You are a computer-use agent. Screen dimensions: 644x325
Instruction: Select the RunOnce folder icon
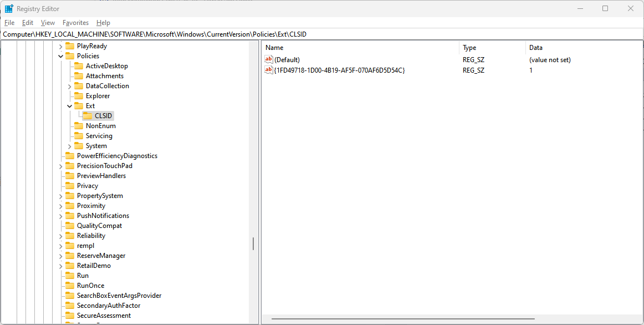click(x=70, y=286)
